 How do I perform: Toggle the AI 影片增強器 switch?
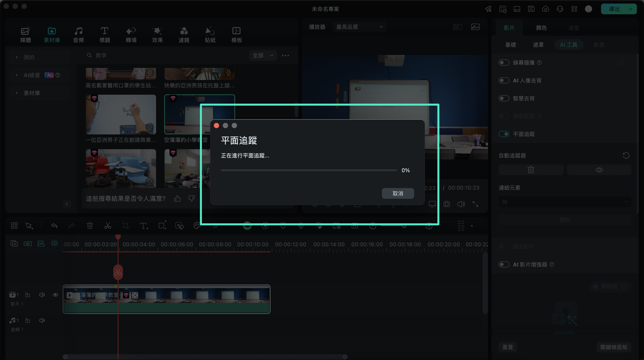tap(504, 264)
